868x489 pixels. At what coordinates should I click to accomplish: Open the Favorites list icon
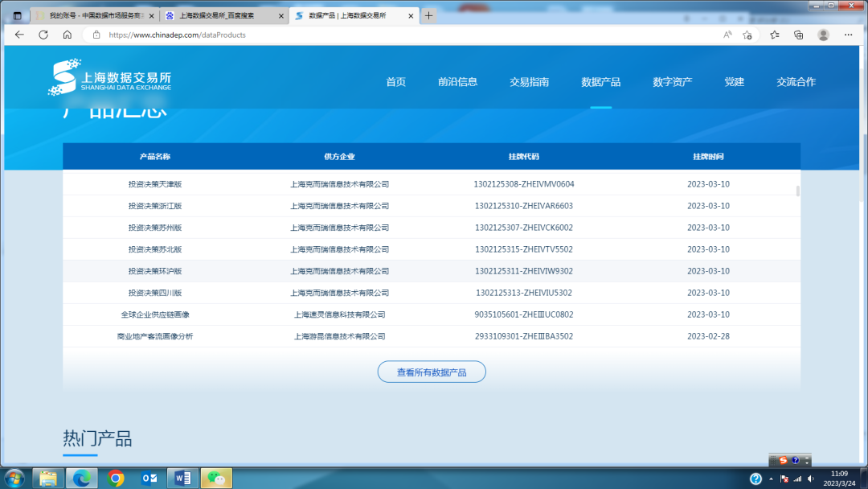775,35
